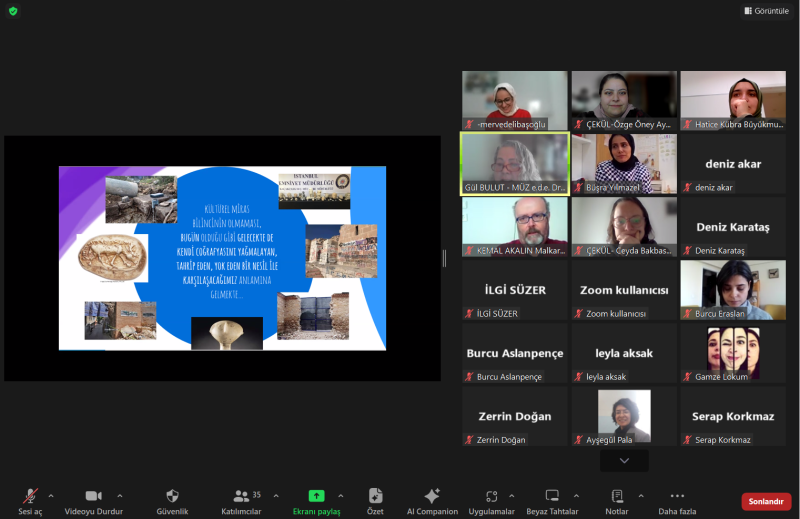Open Katılımcılar participants panel
Viewport: 800px width, 519px height.
[x=242, y=496]
